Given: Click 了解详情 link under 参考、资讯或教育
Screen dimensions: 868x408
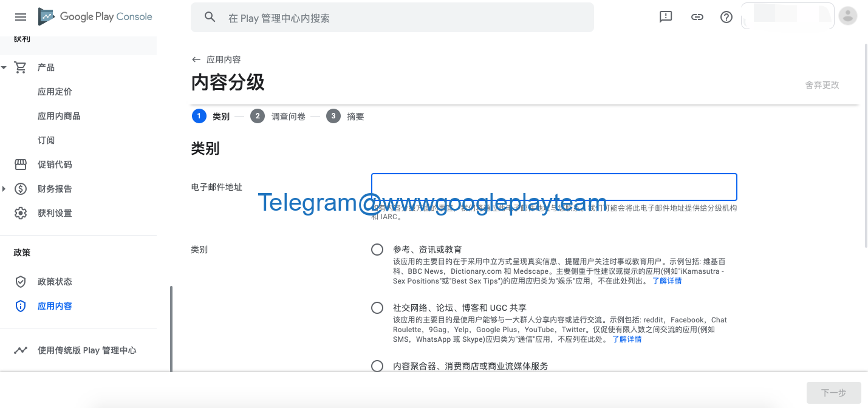Looking at the screenshot, I should tap(667, 281).
